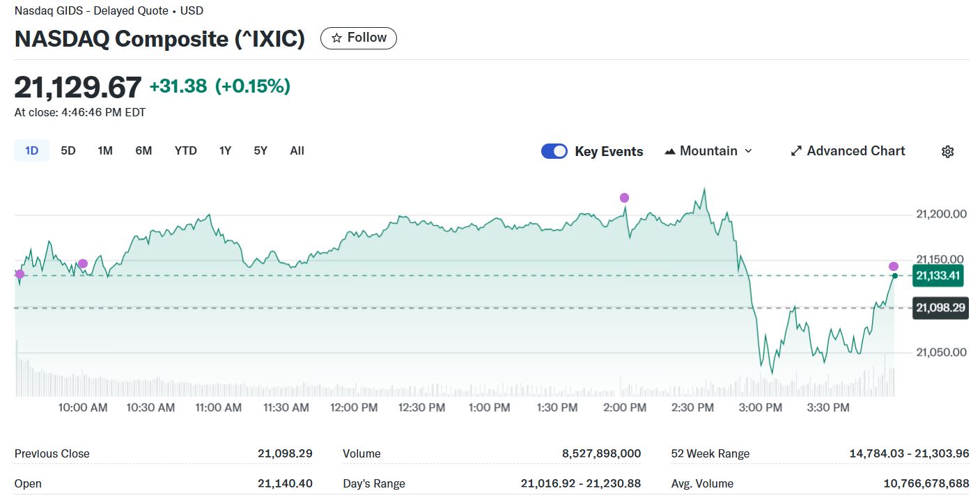
Task: Toggle the Key Events switch
Action: coord(554,151)
